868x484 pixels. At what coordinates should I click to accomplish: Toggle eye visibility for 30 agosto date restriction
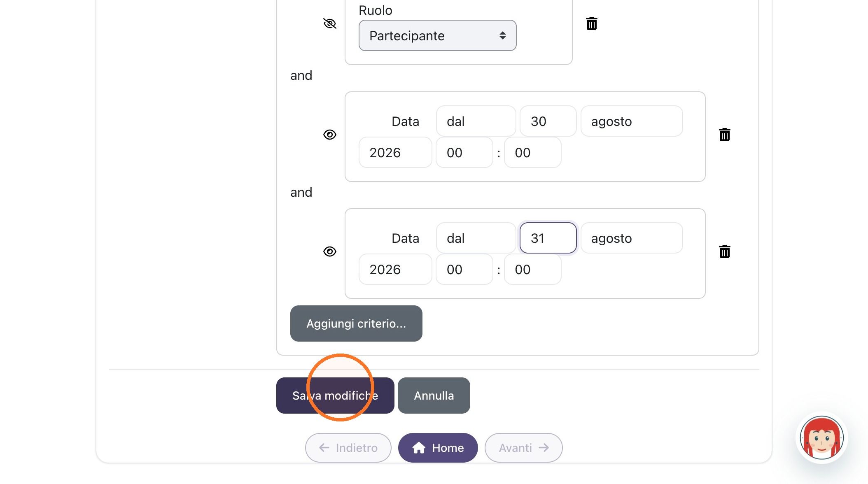click(x=330, y=135)
